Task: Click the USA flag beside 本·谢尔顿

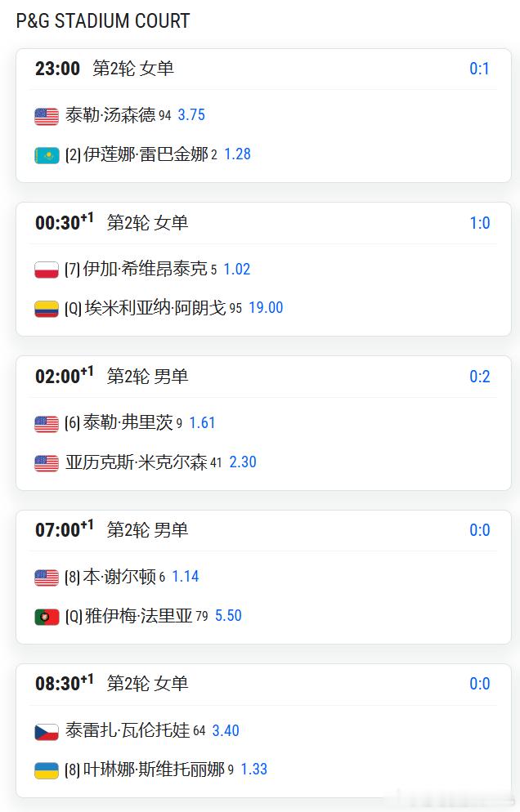Action: tap(47, 578)
